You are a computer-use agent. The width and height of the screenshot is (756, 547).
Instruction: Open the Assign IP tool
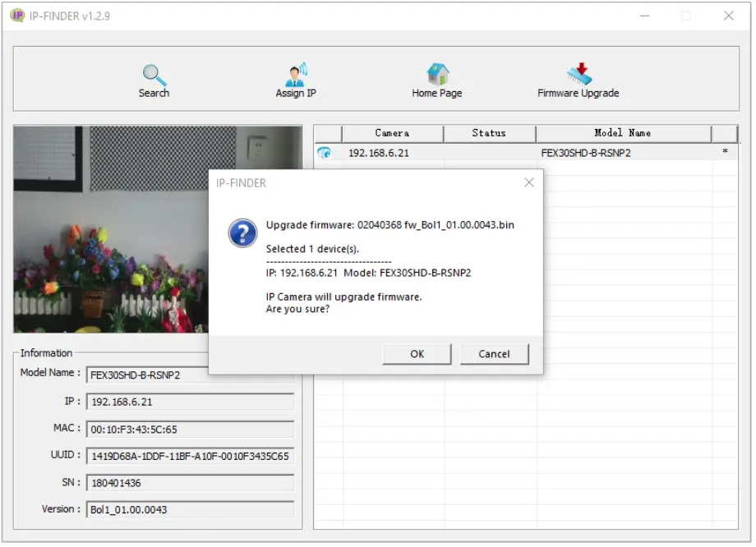click(x=296, y=78)
